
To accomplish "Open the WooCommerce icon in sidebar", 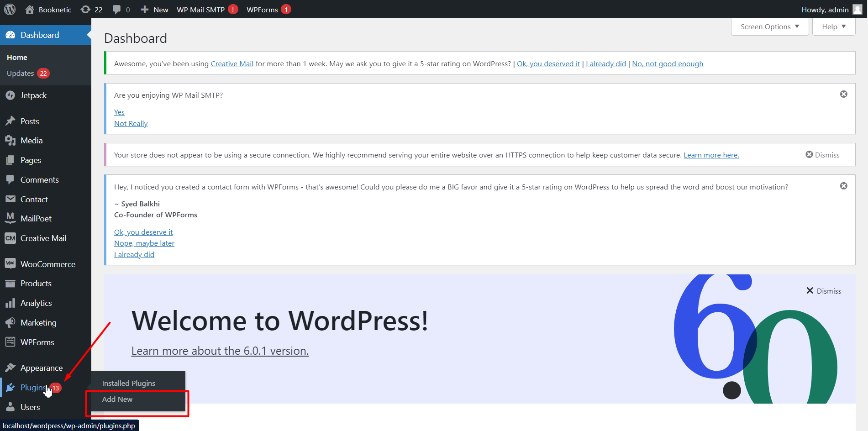I will click(x=10, y=264).
